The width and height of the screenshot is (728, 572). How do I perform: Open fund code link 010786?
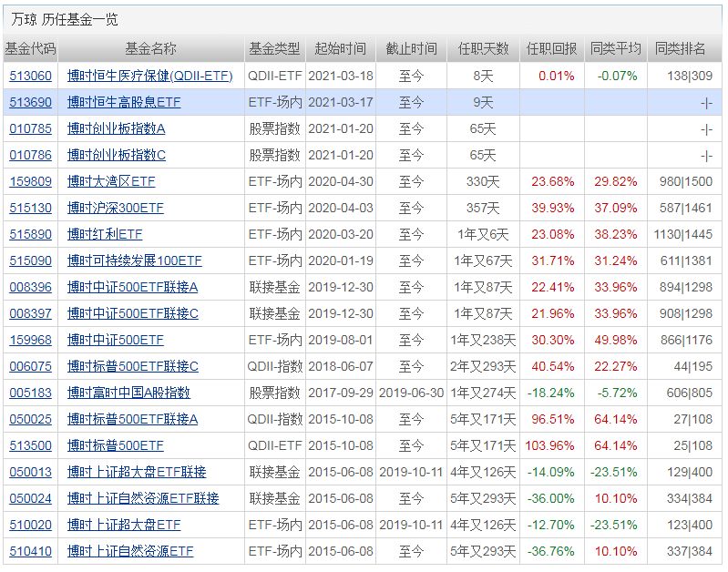pos(30,155)
